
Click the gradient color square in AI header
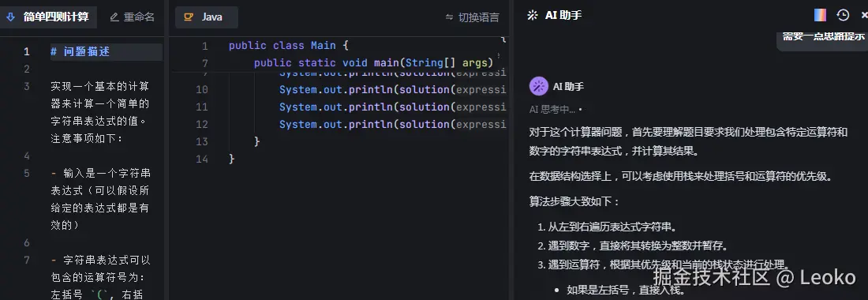coord(821,15)
